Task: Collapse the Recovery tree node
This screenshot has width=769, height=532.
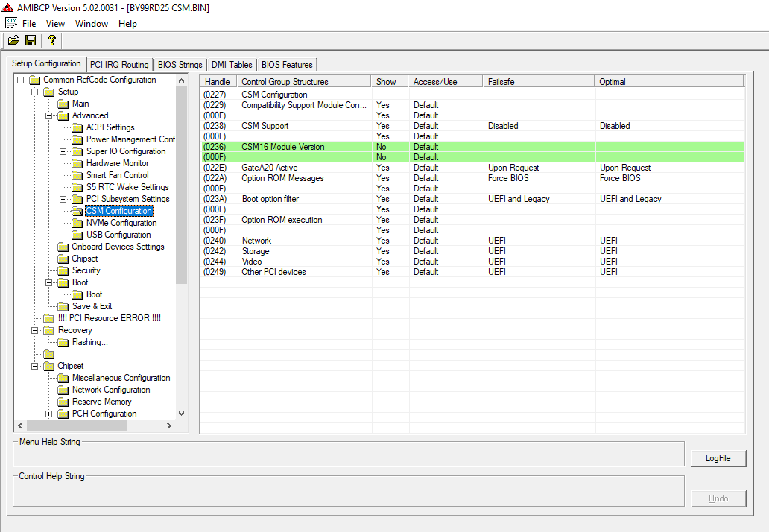Action: [34, 331]
